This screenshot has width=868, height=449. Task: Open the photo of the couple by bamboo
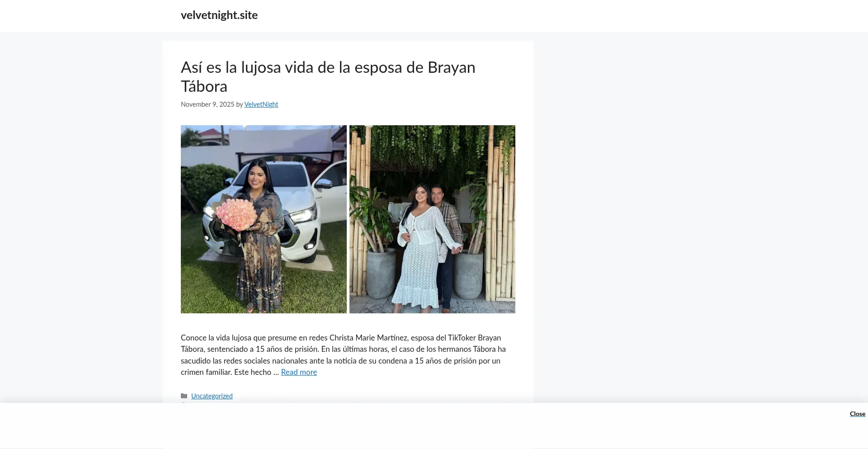(432, 219)
